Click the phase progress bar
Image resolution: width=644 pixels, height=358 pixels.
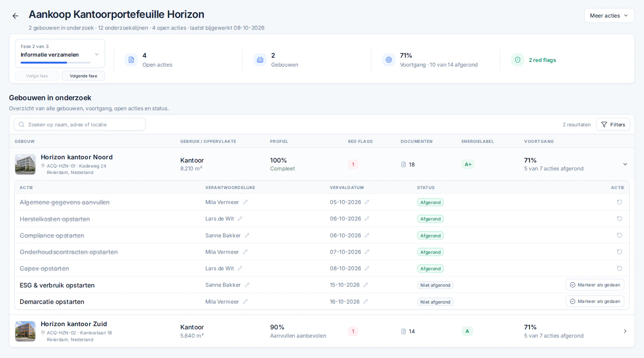55,63
